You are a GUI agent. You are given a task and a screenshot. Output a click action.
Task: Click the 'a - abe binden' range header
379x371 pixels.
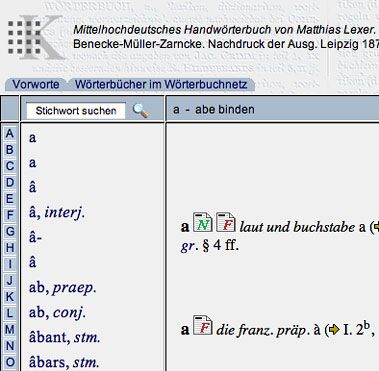point(214,110)
